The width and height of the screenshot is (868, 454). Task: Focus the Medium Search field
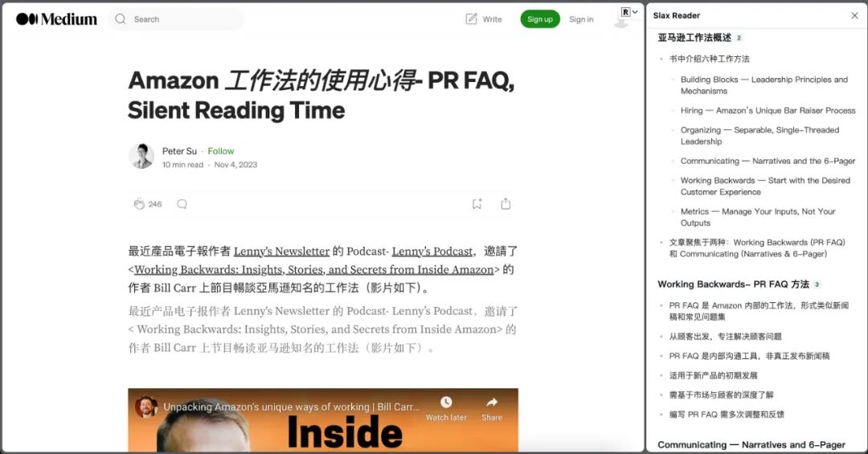[x=175, y=18]
